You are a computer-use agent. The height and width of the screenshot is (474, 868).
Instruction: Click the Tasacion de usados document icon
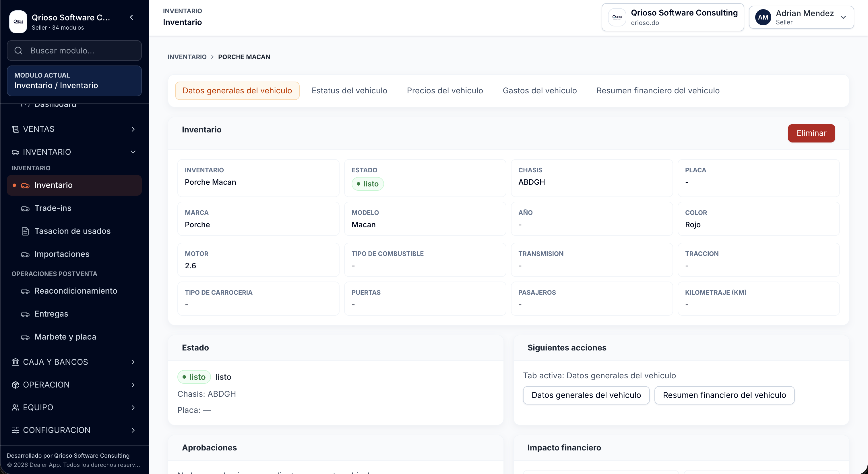point(25,231)
